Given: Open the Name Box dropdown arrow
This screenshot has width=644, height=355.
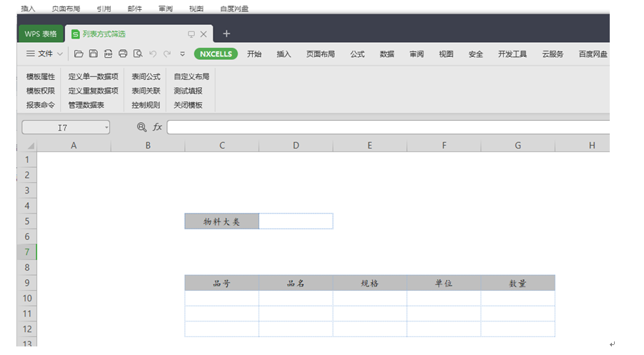Looking at the screenshot, I should coord(106,127).
